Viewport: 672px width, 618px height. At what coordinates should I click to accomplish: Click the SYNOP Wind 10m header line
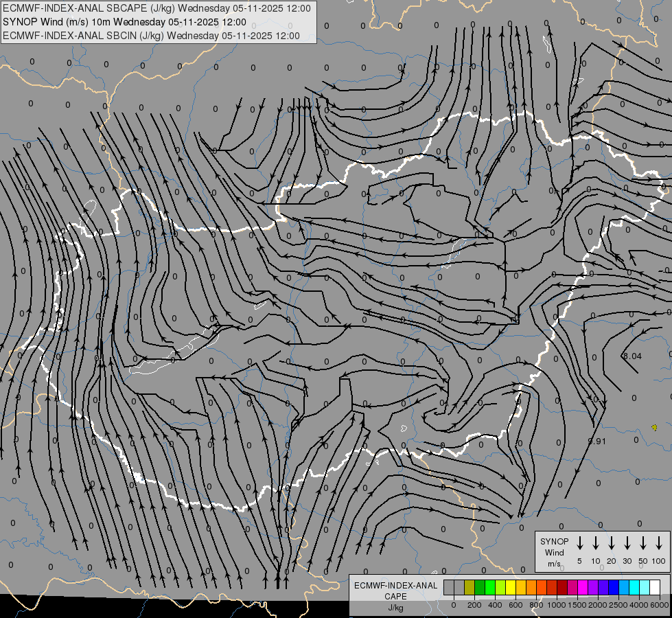click(124, 22)
